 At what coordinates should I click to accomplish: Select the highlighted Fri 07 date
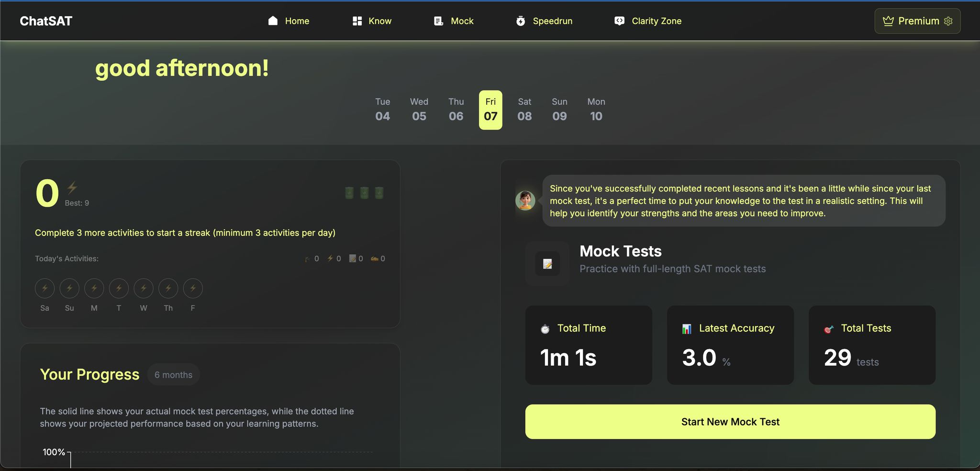click(490, 110)
